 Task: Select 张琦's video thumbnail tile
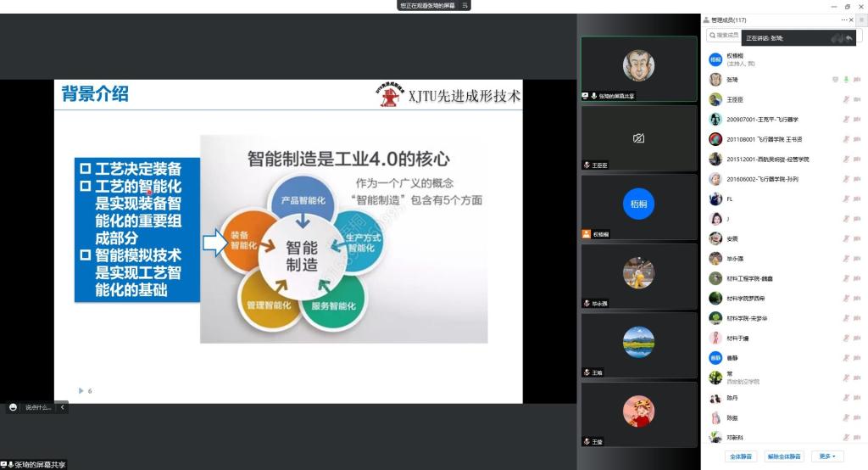coord(638,68)
